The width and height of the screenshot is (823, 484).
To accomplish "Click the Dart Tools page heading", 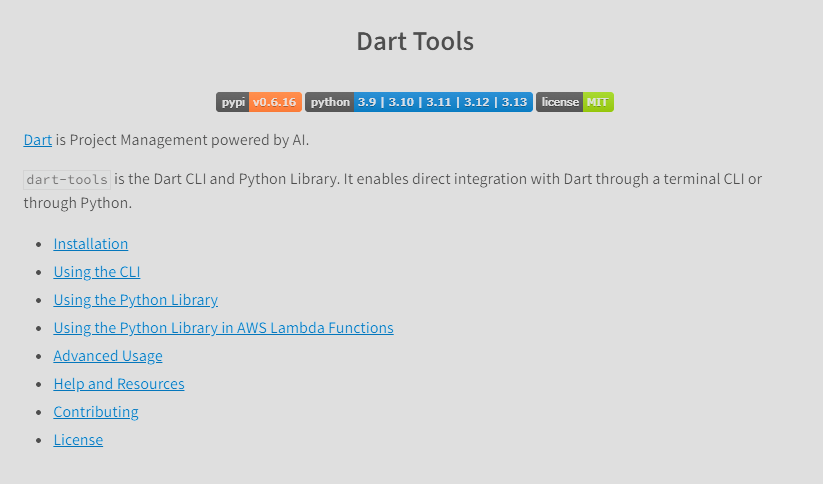I will (x=415, y=41).
